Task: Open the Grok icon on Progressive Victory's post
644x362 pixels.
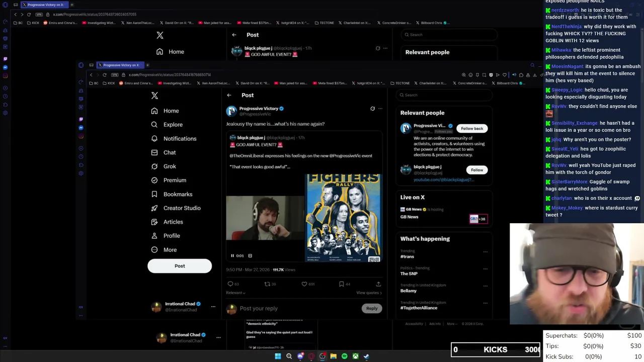Action: [372, 109]
